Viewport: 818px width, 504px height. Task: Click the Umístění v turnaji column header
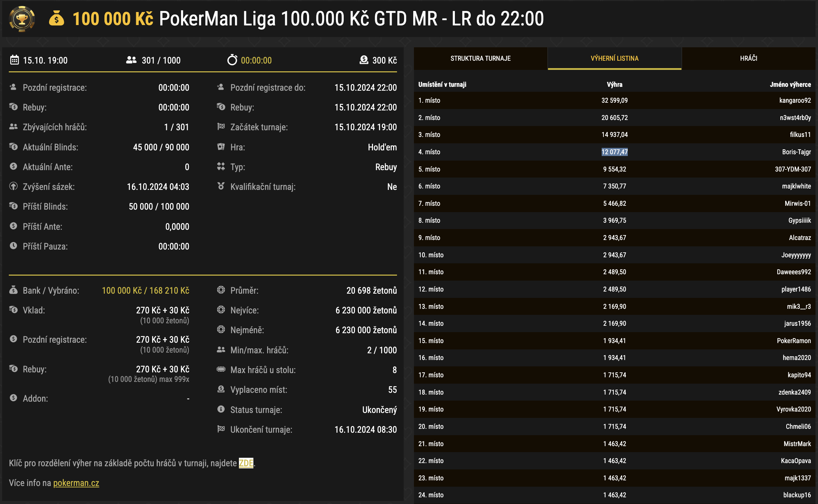442,84
